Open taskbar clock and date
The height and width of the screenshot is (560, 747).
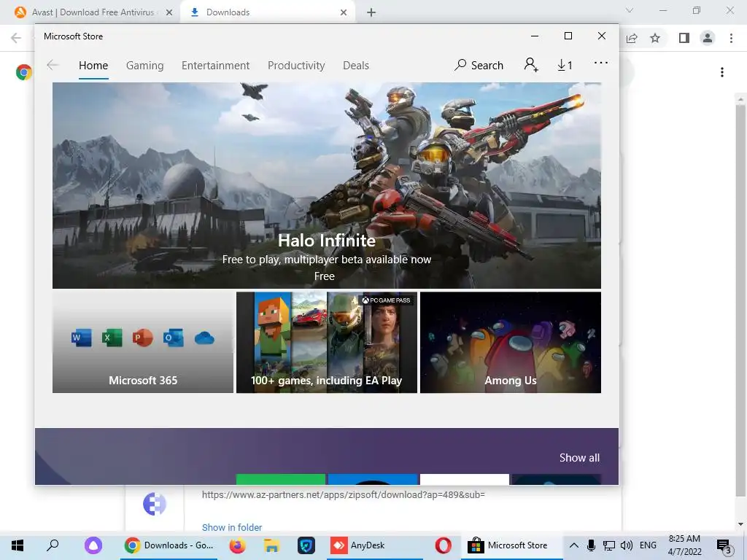tap(684, 545)
